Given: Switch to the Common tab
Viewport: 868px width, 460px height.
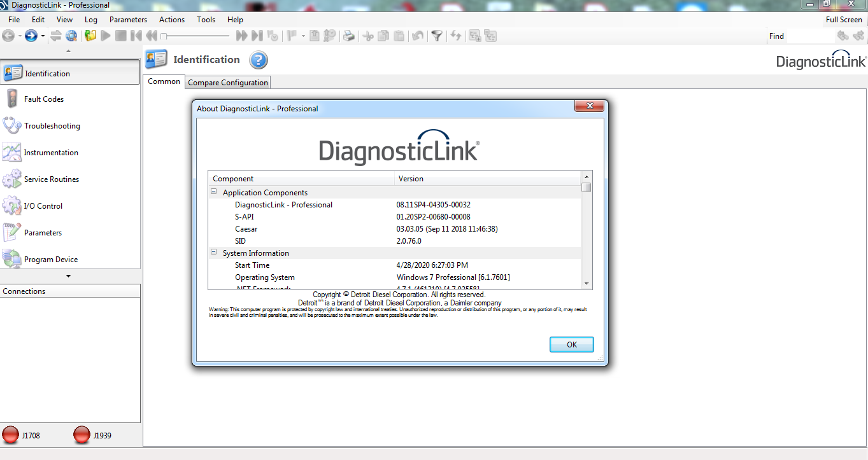Looking at the screenshot, I should [x=164, y=81].
